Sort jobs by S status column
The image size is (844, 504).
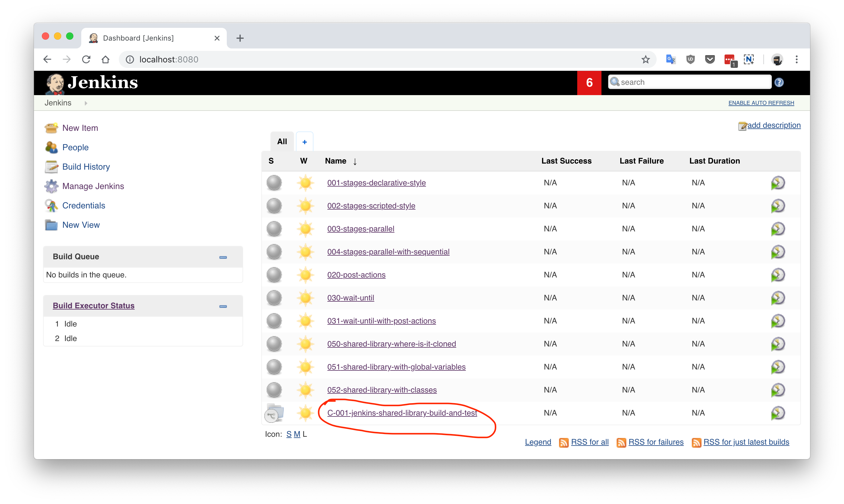click(x=271, y=161)
